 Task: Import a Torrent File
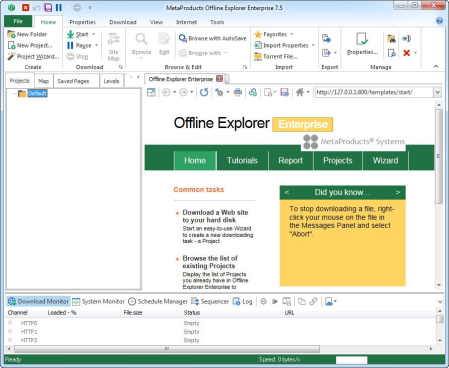[x=276, y=56]
